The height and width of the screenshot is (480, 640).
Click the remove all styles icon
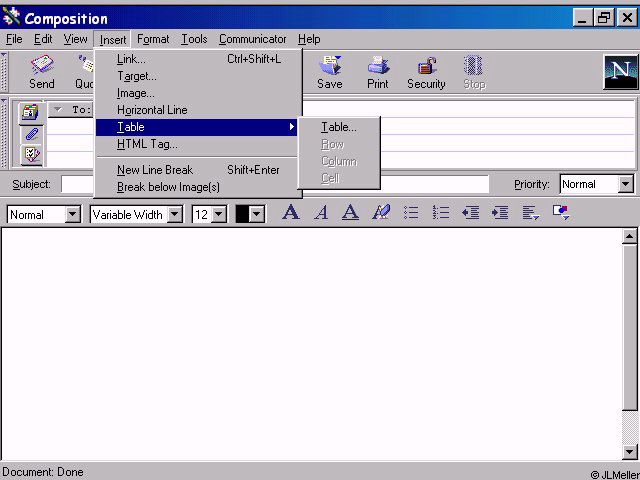pos(381,212)
